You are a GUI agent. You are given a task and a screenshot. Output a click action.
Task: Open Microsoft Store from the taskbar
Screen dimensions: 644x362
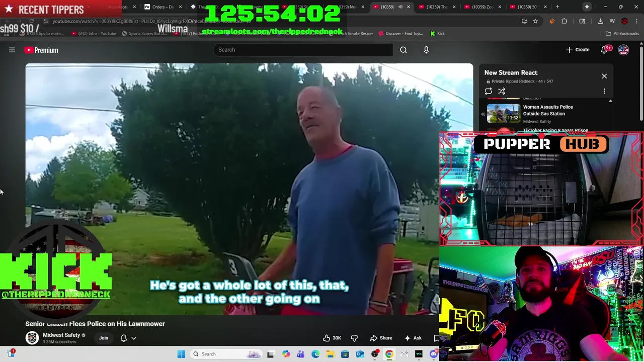(x=345, y=354)
